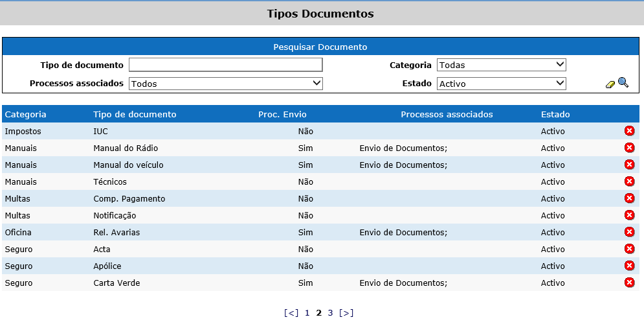
Task: Click the Tipo de documento column header
Action: 135,114
